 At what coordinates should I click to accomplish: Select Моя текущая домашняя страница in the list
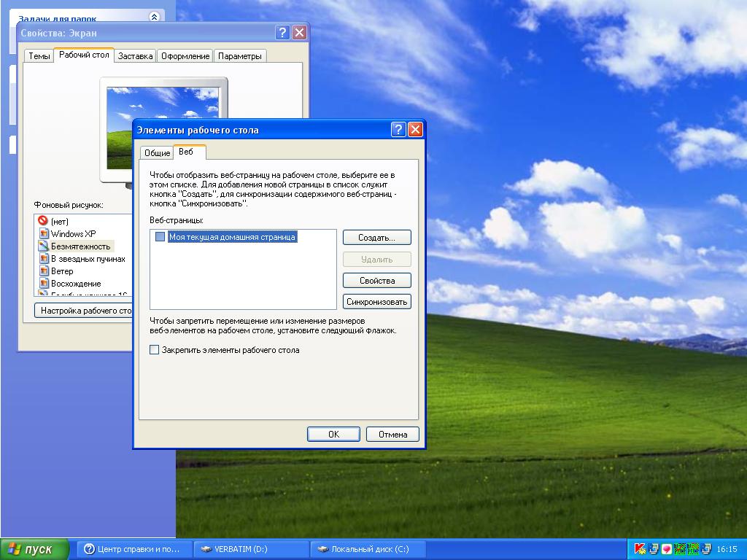coord(233,237)
